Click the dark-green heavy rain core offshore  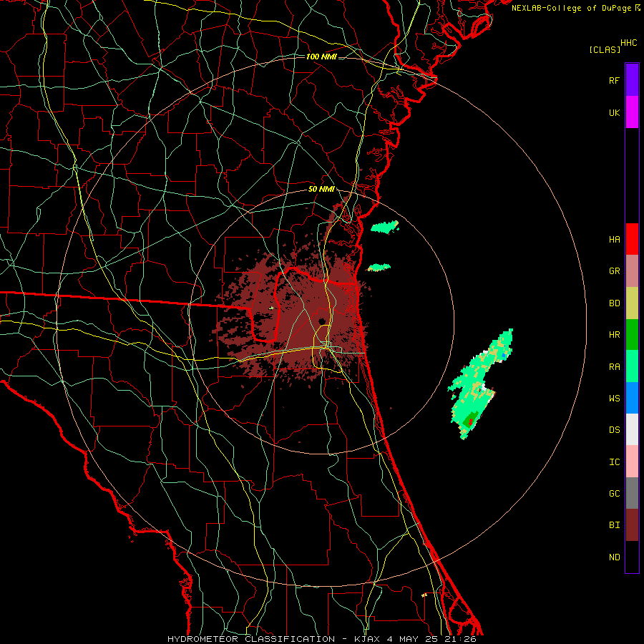tap(470, 420)
